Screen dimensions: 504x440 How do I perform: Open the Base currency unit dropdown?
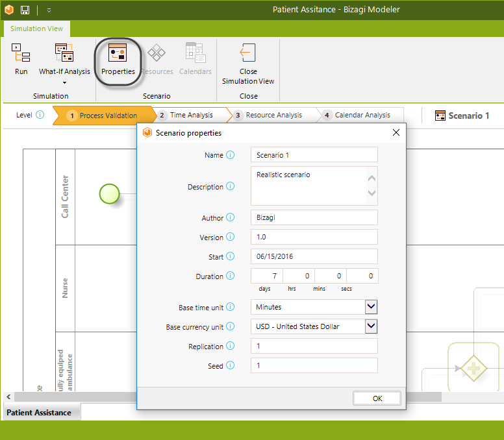click(x=371, y=326)
